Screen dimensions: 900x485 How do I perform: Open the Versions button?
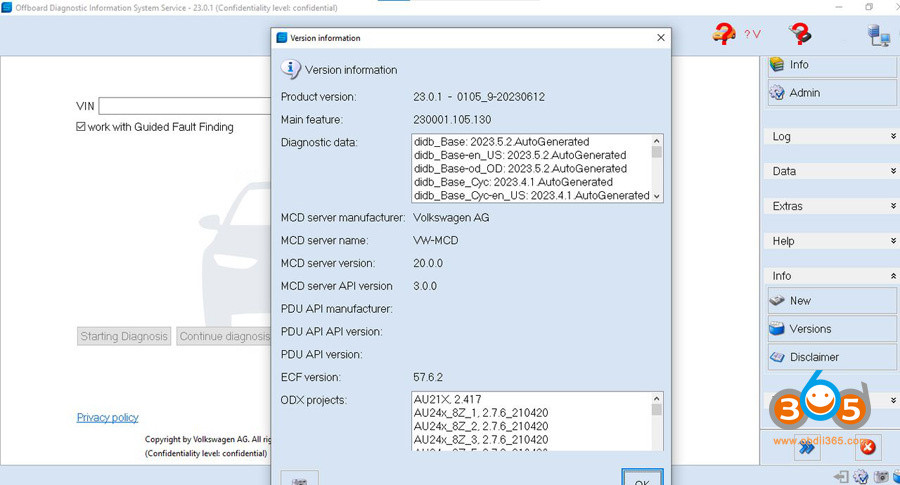[832, 329]
